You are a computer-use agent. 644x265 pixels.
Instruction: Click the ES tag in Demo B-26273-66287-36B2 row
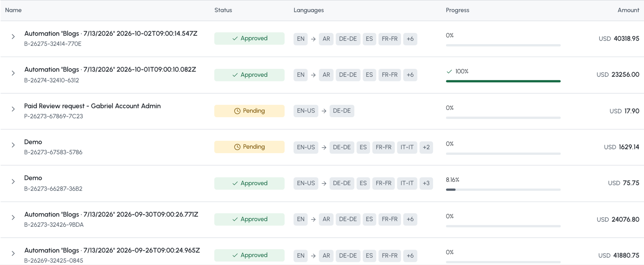[363, 183]
